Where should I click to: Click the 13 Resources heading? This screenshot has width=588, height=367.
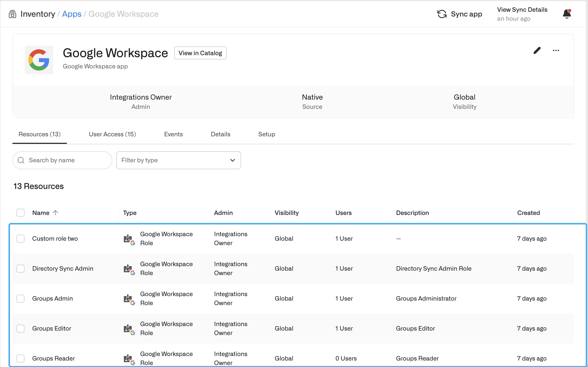point(38,186)
